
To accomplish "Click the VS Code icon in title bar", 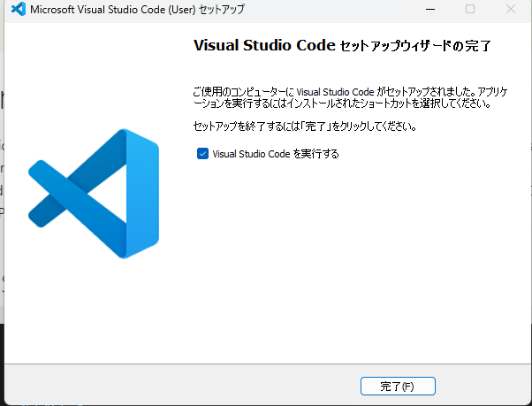I will point(19,9).
